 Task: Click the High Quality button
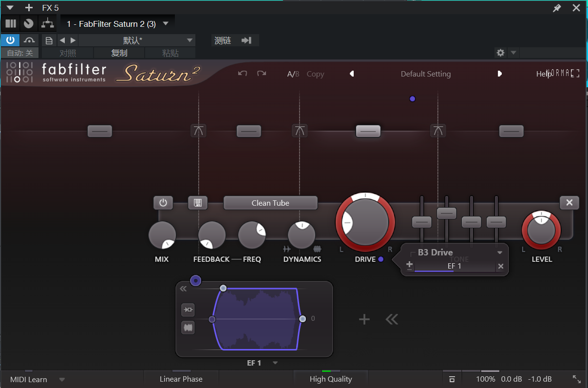coord(330,379)
